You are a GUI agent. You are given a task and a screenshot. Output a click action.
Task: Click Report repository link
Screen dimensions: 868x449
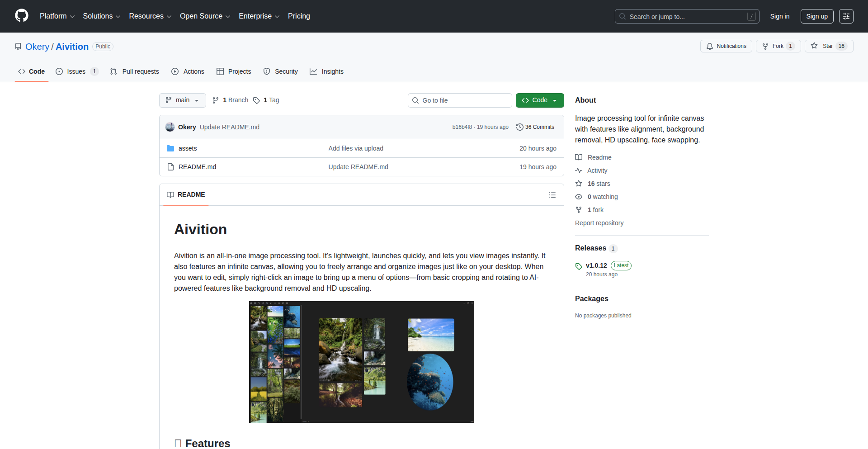[x=599, y=223]
